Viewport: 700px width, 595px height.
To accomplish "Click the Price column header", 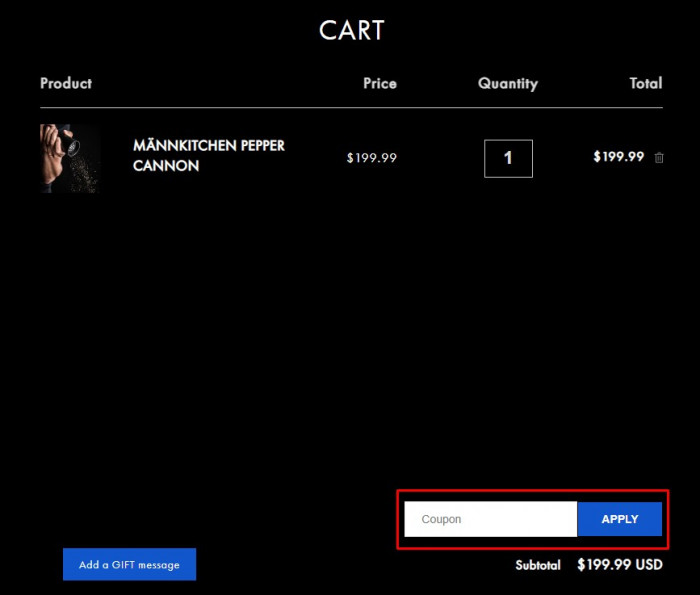I will (x=380, y=83).
